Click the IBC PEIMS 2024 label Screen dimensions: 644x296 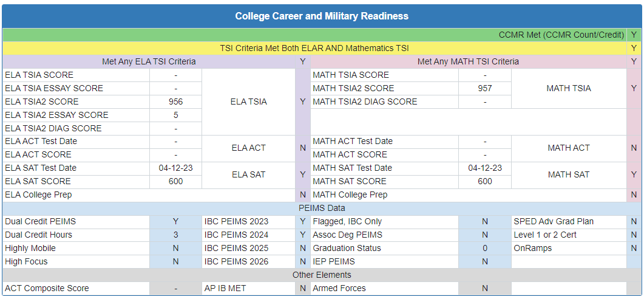pos(236,235)
